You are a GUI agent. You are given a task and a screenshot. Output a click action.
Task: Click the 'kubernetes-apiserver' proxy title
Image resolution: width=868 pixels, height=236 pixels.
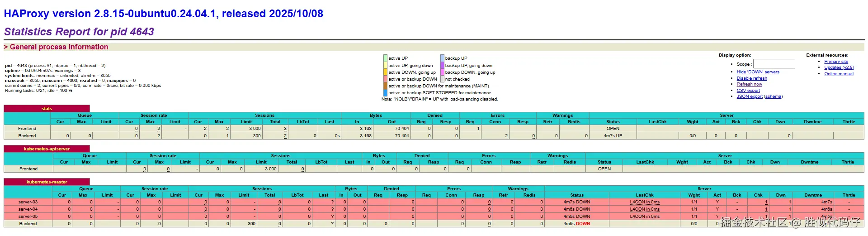click(47, 149)
